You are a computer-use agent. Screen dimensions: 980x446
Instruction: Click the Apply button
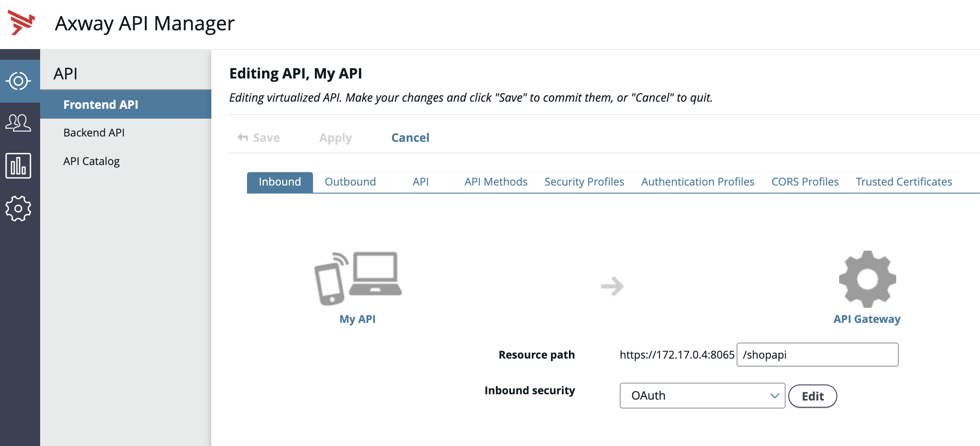[335, 138]
